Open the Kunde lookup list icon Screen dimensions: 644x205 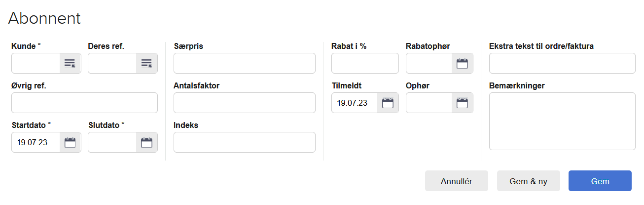[70, 63]
